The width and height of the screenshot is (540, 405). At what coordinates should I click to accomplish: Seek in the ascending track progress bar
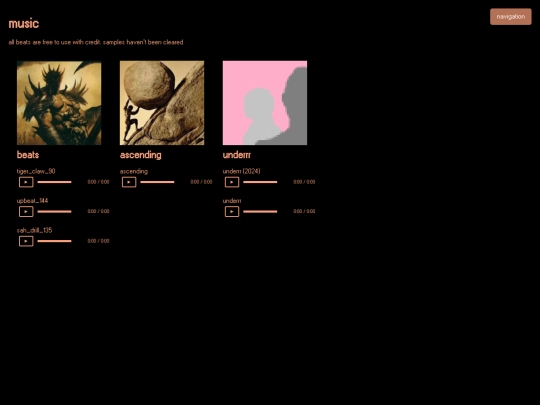click(x=157, y=182)
